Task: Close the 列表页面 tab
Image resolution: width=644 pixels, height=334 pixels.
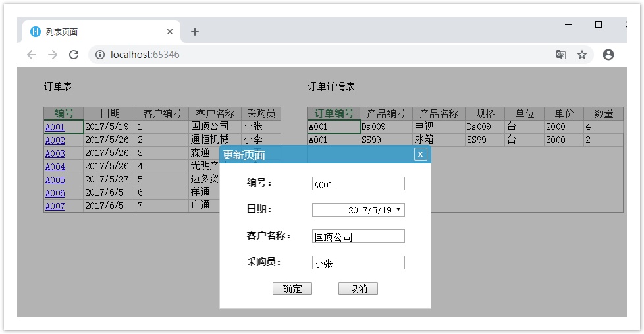Action: (x=170, y=32)
